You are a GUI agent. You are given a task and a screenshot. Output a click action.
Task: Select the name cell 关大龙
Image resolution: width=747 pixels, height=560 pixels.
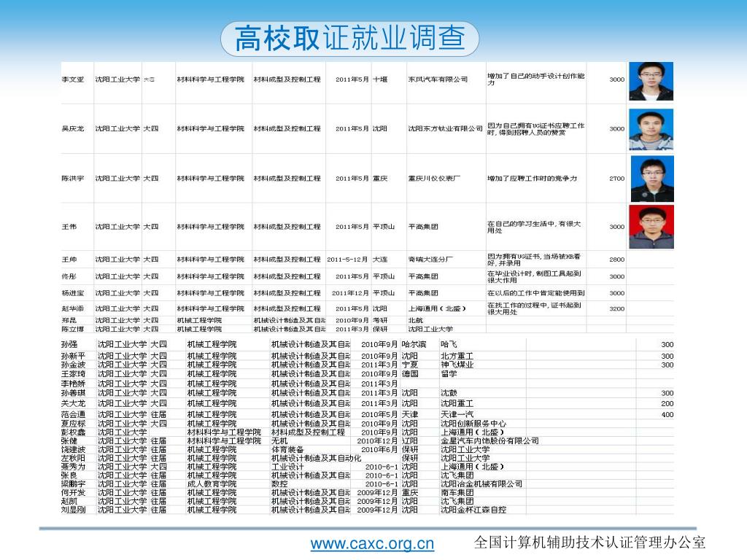click(74, 403)
